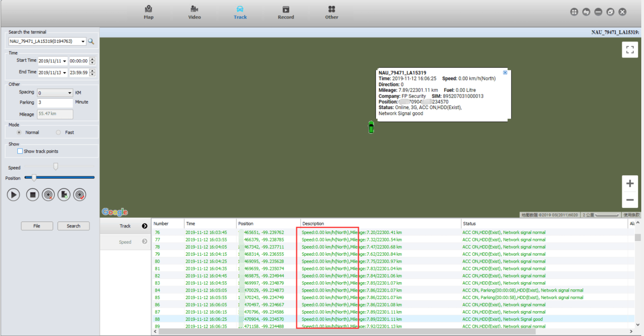Open the terminal selection dropdown
Screen dimensions: 644x336
83,41
